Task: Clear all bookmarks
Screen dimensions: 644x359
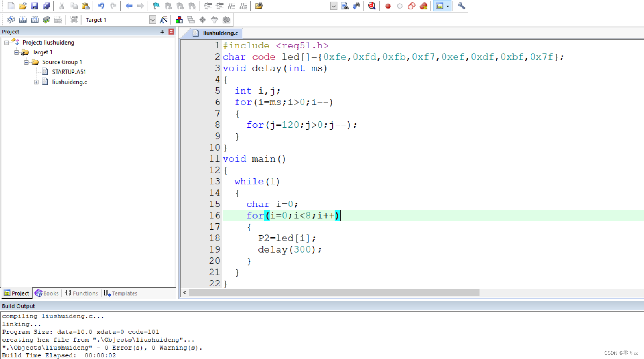Action: pos(192,6)
